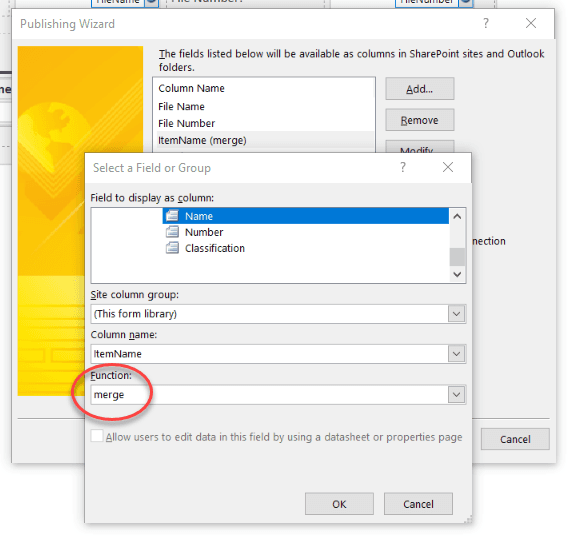
Task: Click Cancel in Publishing Wizard
Action: (515, 439)
